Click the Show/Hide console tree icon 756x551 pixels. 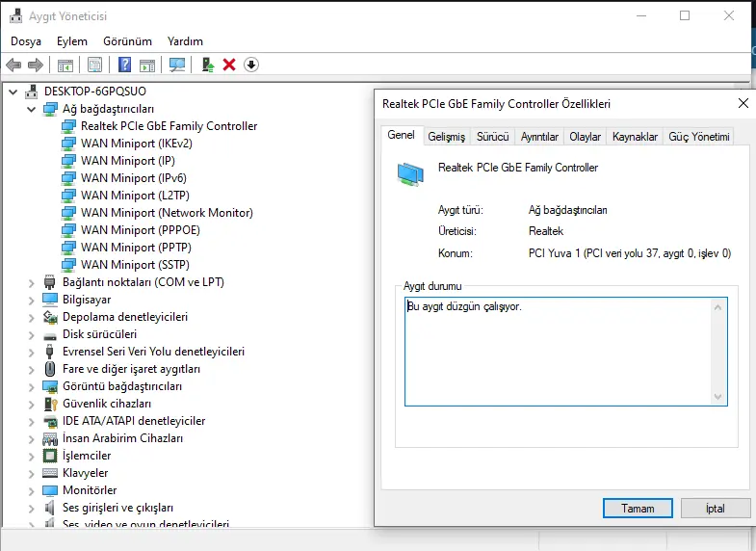pyautogui.click(x=65, y=66)
